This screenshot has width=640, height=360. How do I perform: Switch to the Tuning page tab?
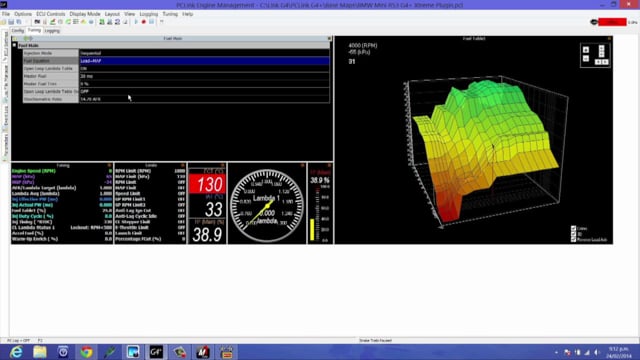[34, 30]
